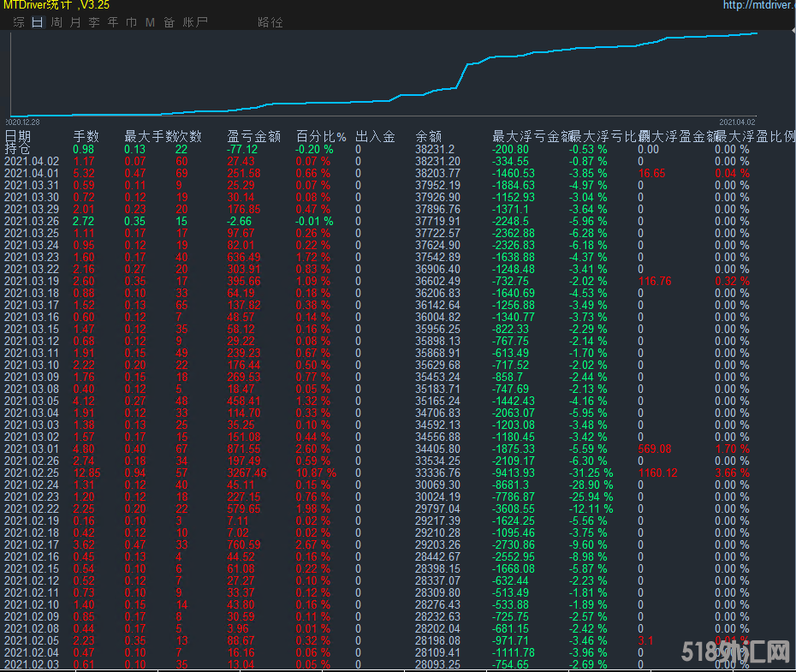Click balance value 38203.77

click(437, 173)
